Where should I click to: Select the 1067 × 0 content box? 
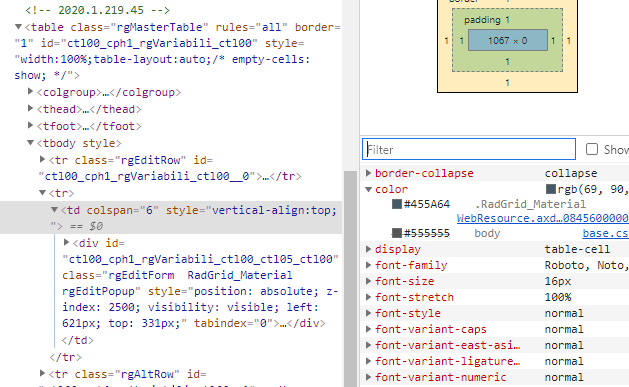pyautogui.click(x=507, y=40)
